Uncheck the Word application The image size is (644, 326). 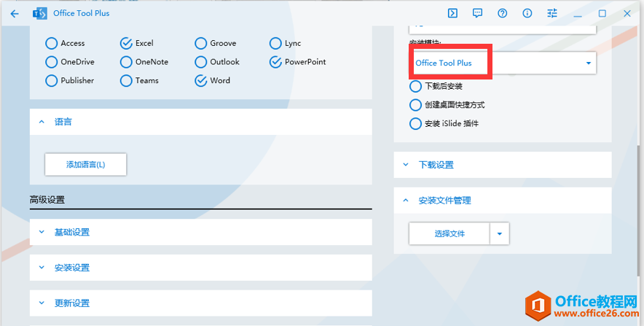coord(201,80)
